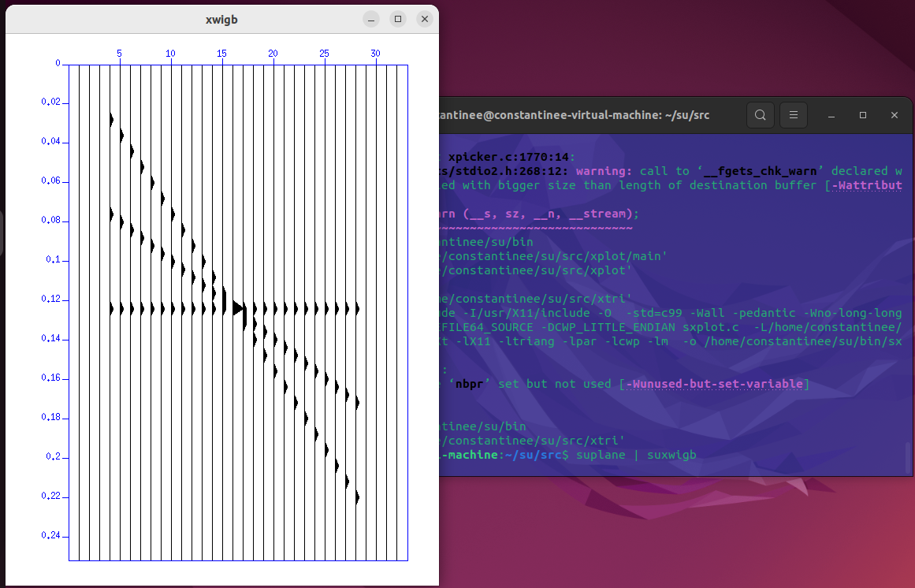Click time axis label 0.18
The width and height of the screenshot is (915, 588).
[x=50, y=417]
